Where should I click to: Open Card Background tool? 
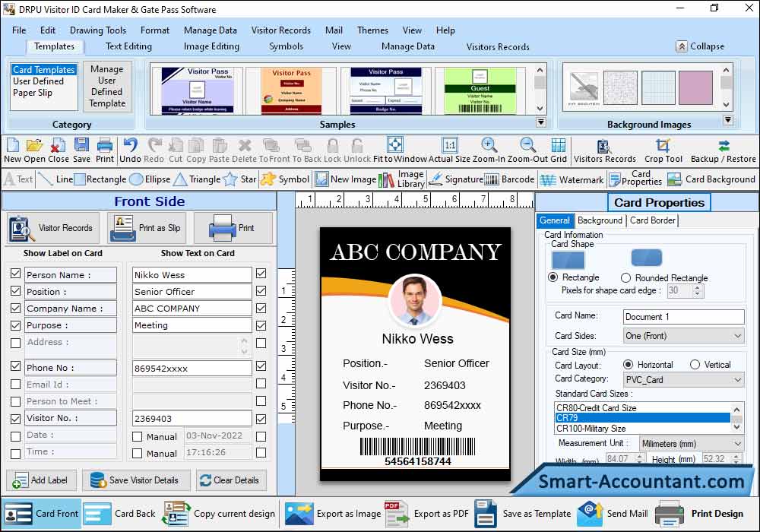[711, 179]
